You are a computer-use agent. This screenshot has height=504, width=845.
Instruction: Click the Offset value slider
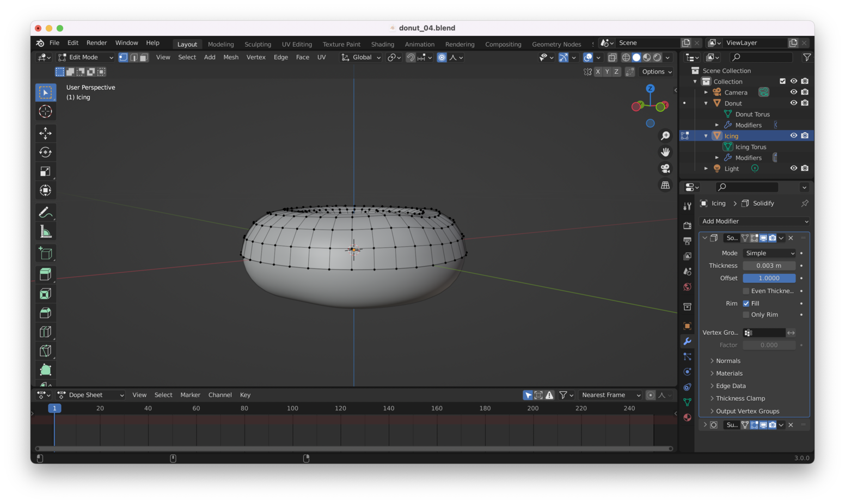coord(769,278)
